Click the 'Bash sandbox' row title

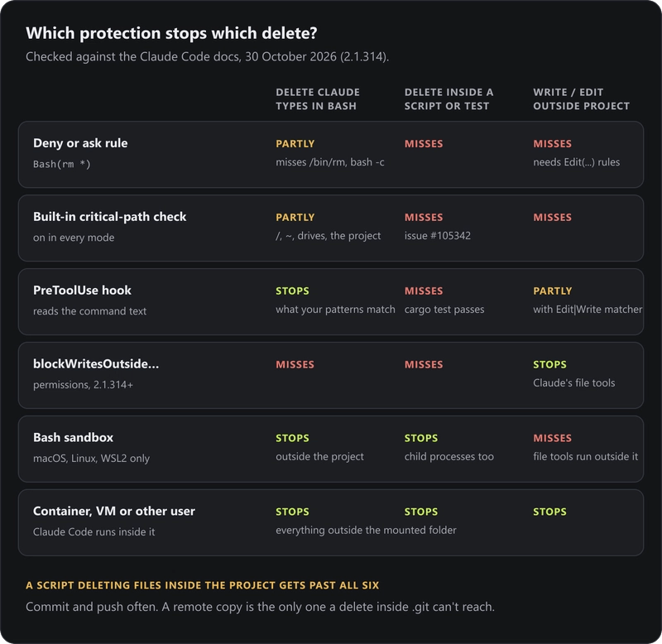tap(73, 437)
